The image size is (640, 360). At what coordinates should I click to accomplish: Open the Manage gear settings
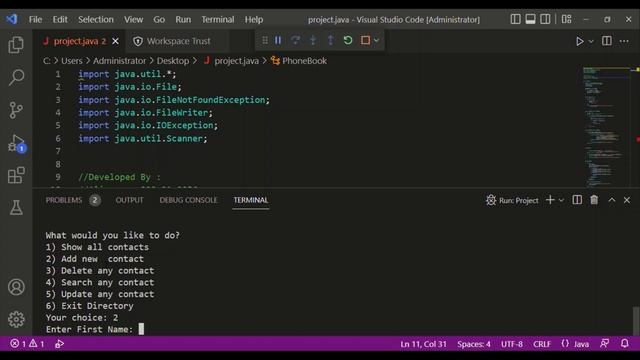tap(16, 319)
